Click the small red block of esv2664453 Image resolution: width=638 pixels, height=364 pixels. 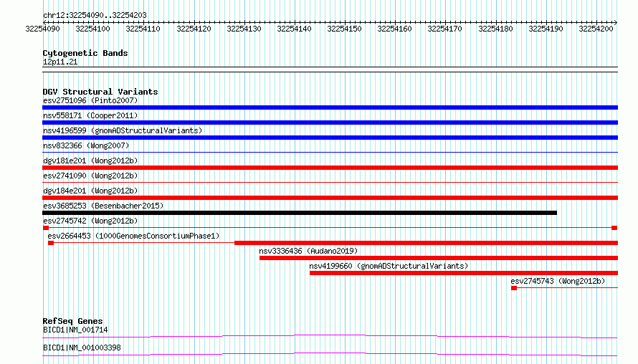click(x=51, y=243)
